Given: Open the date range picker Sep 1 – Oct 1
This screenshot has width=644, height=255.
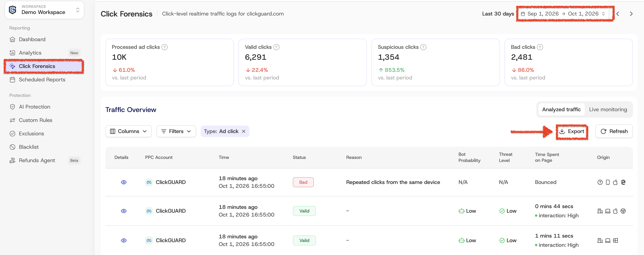Looking at the screenshot, I should [x=563, y=14].
